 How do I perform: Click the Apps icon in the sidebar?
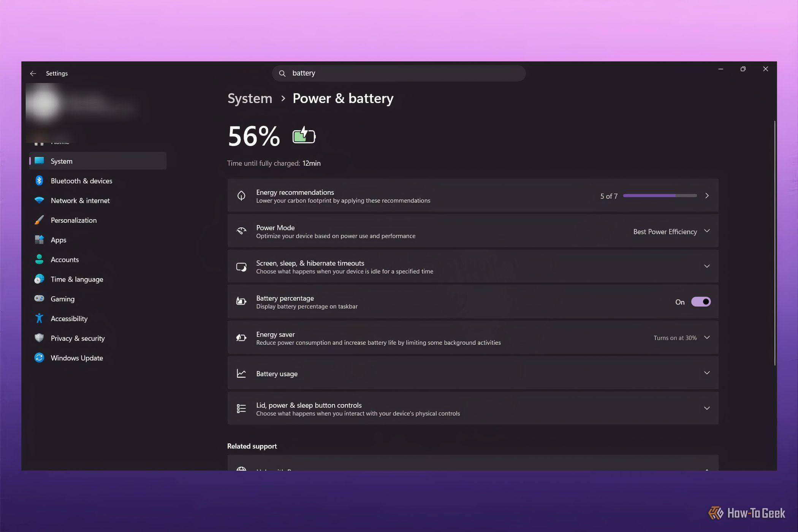[39, 240]
